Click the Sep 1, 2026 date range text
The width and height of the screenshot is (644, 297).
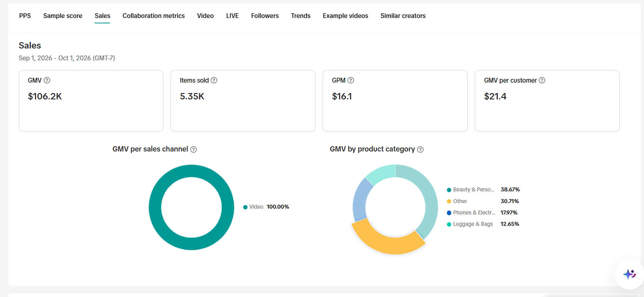point(67,58)
